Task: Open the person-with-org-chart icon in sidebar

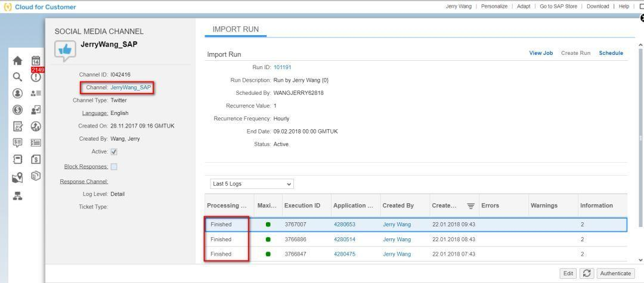Action: coord(36,110)
